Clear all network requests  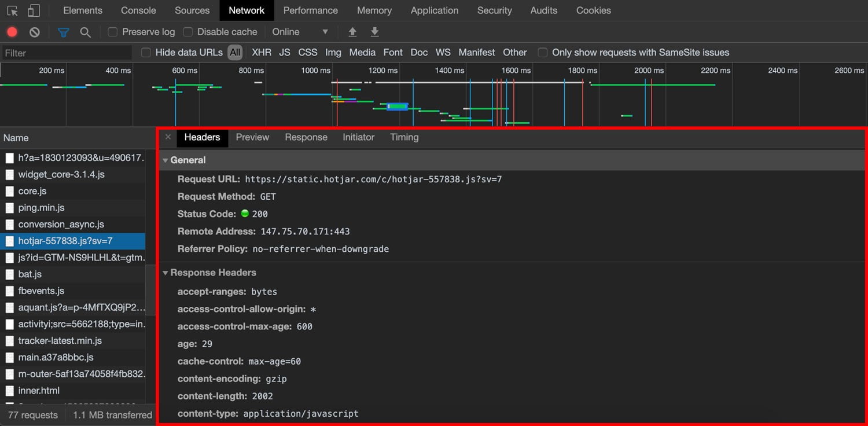click(x=34, y=32)
